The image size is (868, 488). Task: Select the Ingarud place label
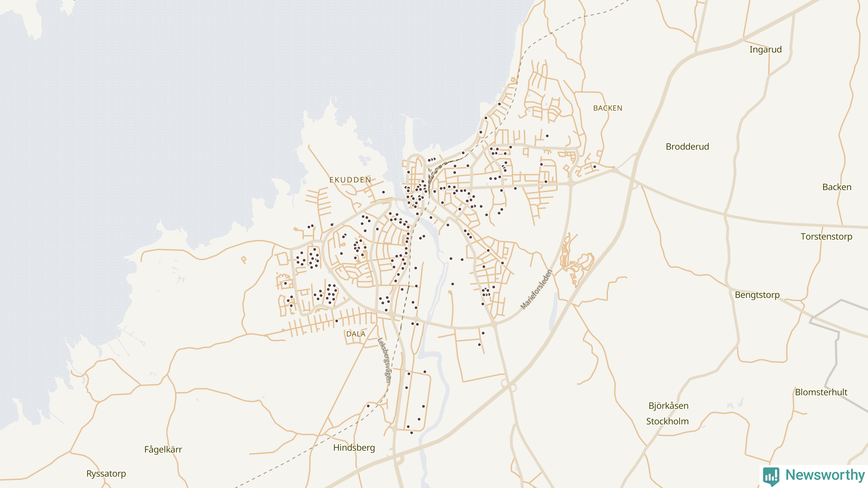pos(766,49)
